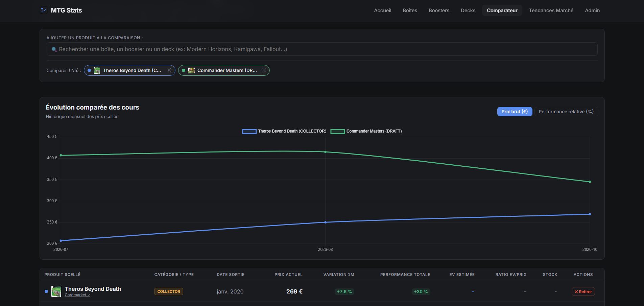Click the COLLECTOR category badge
644x306 pixels.
[x=169, y=291]
